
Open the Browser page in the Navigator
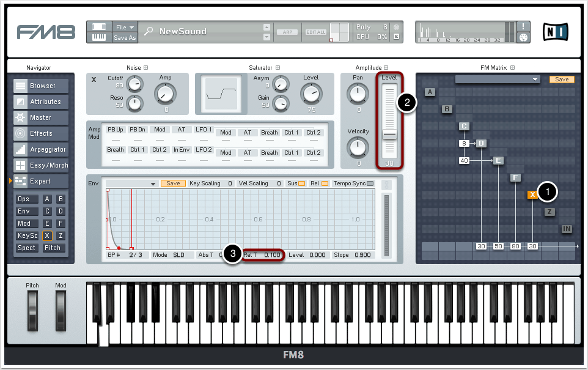tap(42, 86)
